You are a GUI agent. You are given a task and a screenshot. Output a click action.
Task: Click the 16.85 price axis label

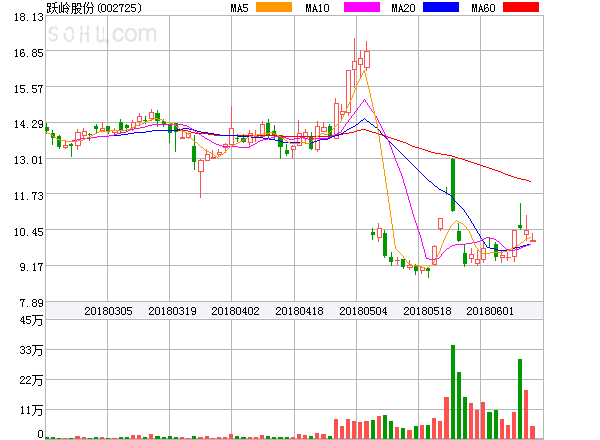click(x=29, y=53)
